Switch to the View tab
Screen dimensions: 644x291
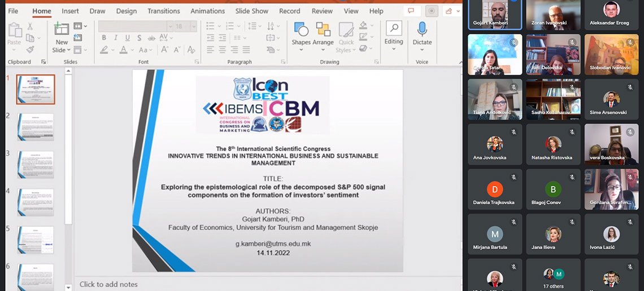tap(351, 11)
